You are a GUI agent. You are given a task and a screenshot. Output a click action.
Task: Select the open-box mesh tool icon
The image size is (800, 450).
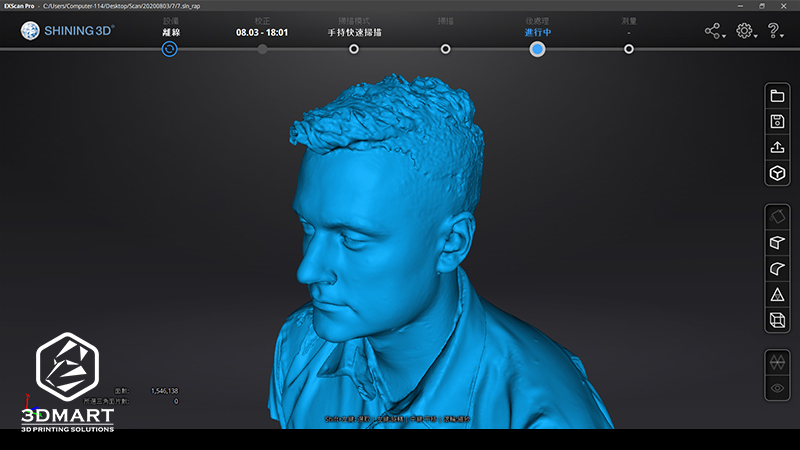(x=776, y=242)
